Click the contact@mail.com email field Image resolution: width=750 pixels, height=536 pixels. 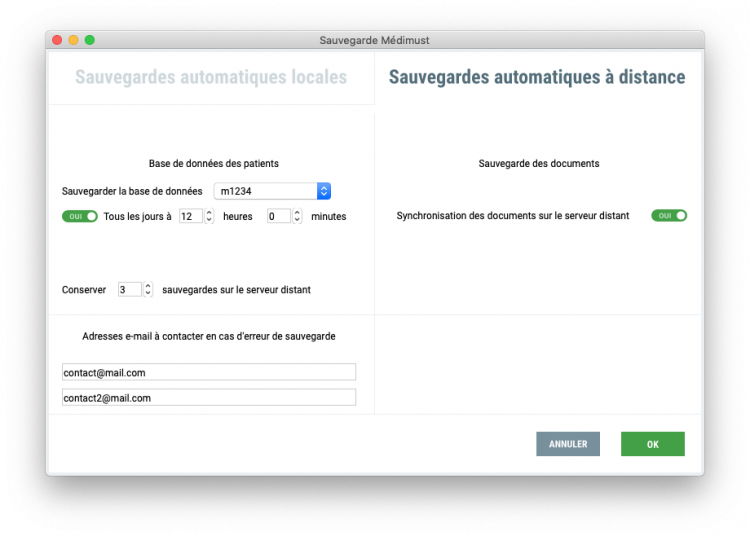(x=209, y=372)
